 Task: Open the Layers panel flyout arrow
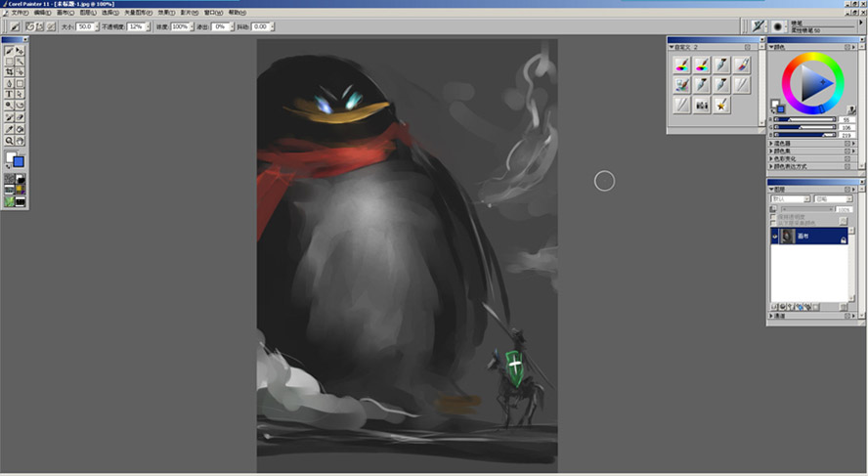click(x=853, y=190)
